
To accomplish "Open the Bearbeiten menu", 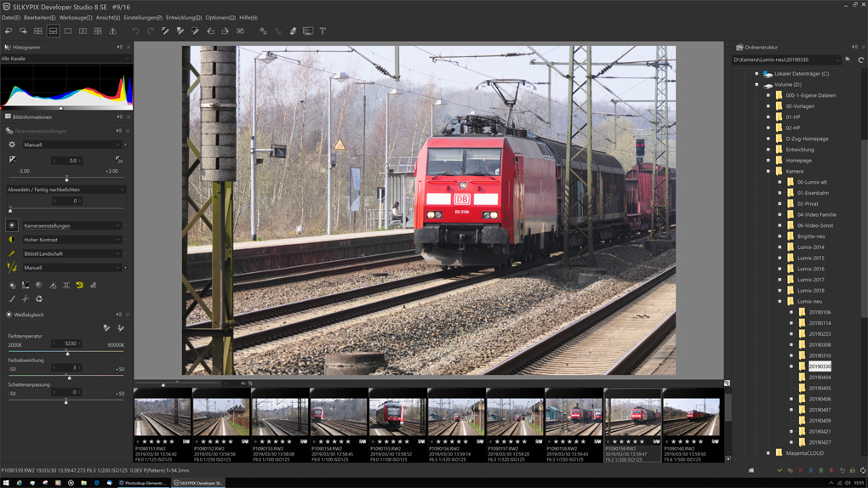I will (x=39, y=18).
